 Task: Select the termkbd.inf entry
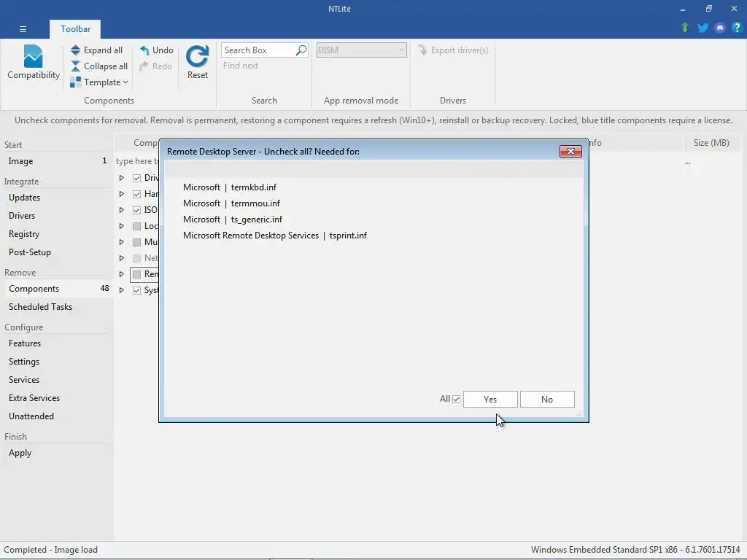coord(230,187)
